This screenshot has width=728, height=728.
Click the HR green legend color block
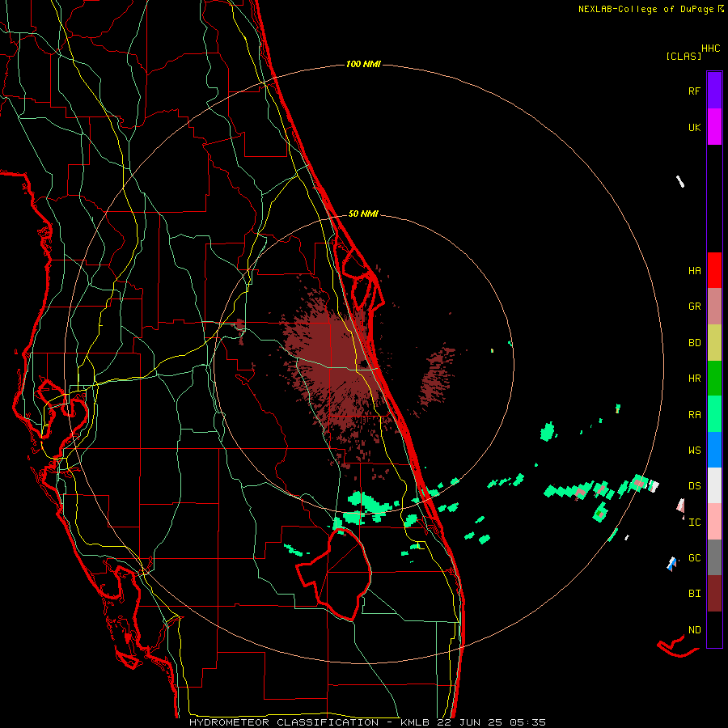pos(714,379)
